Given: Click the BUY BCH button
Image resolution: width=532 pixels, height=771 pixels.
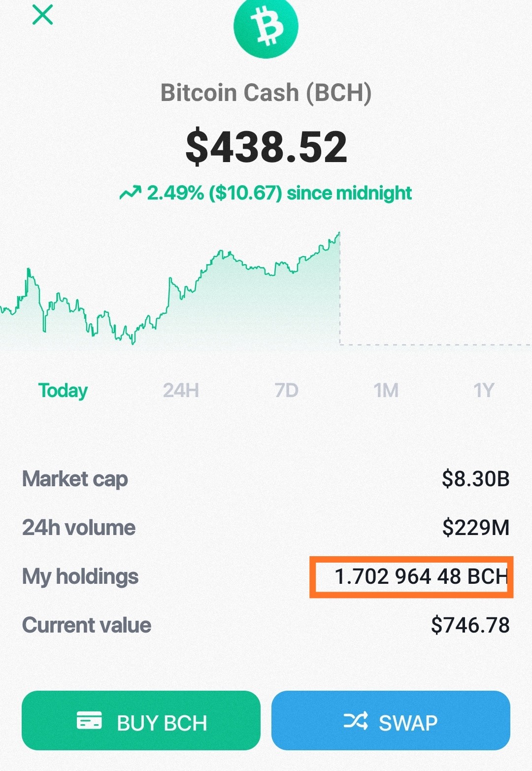Looking at the screenshot, I should pos(141,720).
